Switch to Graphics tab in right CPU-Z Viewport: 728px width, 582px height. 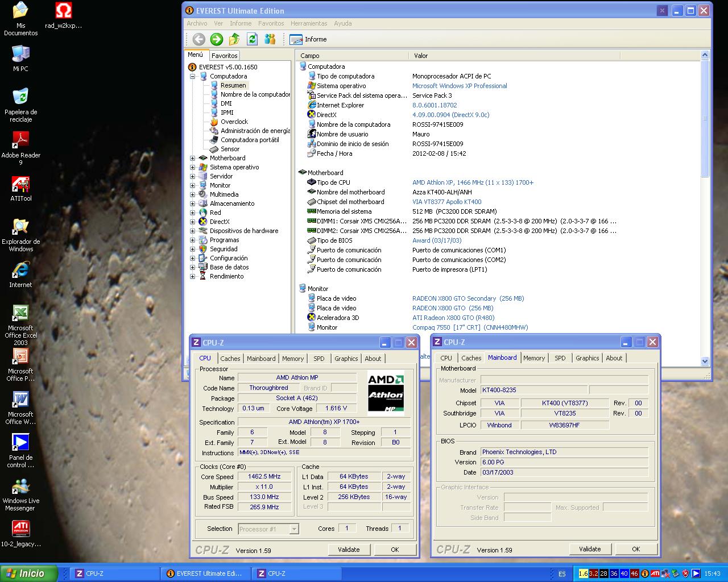(x=588, y=358)
